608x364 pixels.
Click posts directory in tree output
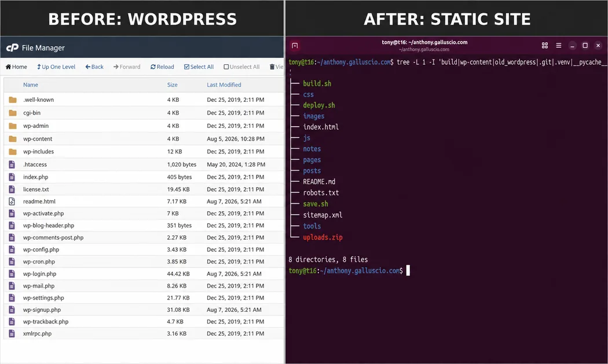pos(312,171)
